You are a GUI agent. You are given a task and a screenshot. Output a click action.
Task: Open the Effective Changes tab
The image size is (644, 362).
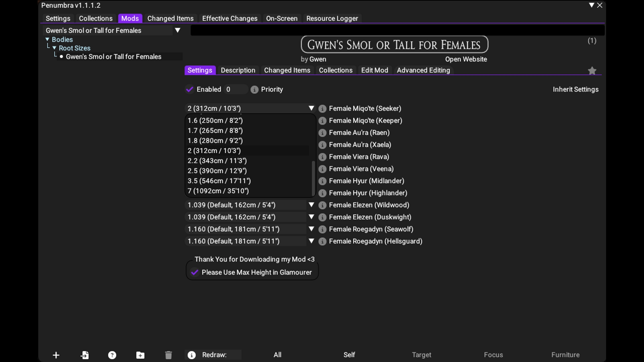(x=230, y=18)
